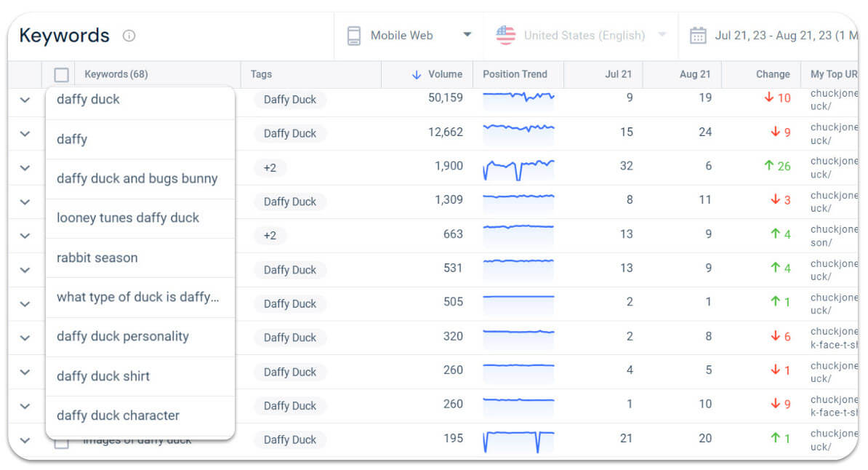The image size is (868, 470).
Task: Click the mobile phone device icon
Action: point(354,36)
